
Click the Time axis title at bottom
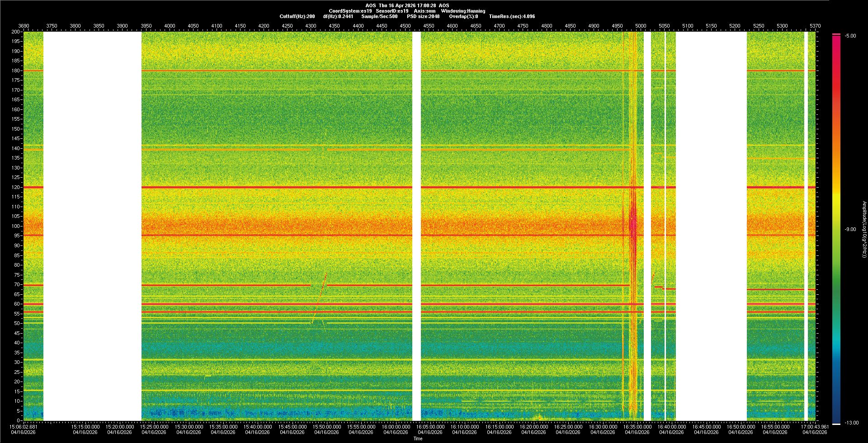tap(418, 438)
